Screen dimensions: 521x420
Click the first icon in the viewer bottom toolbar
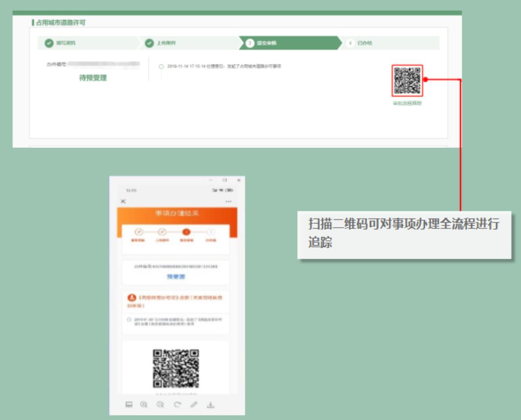129,404
